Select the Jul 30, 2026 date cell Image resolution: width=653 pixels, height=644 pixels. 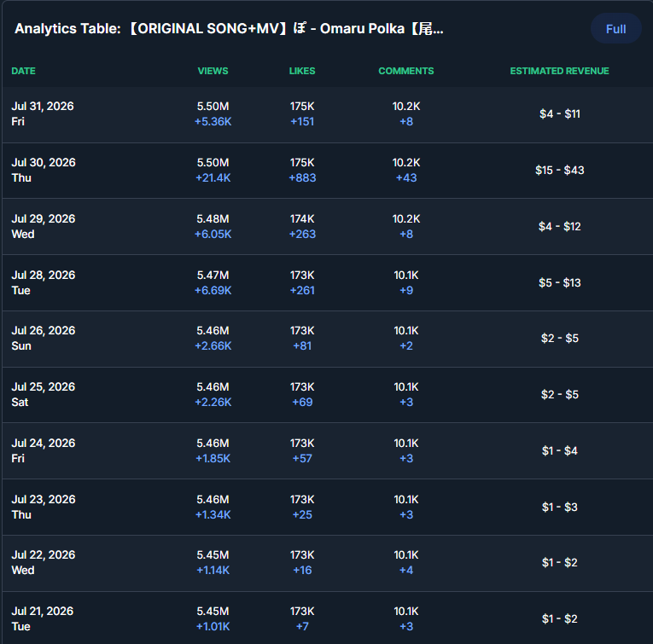click(x=44, y=170)
